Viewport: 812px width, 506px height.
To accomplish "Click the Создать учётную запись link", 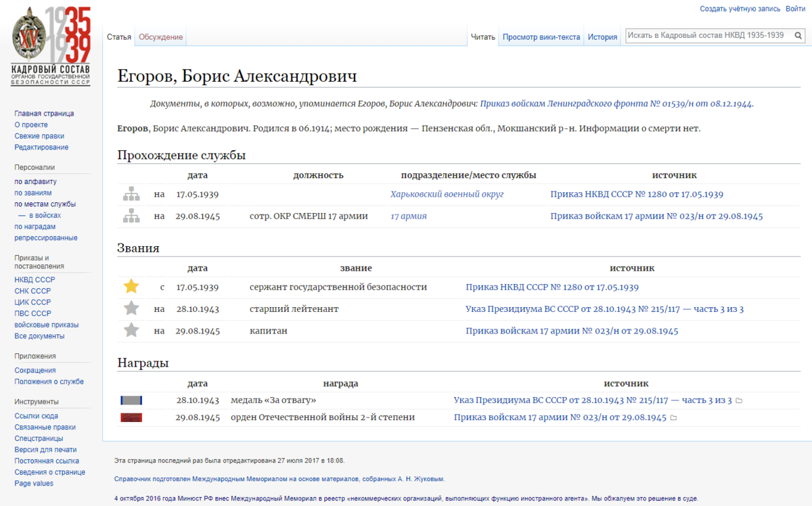I will (740, 9).
